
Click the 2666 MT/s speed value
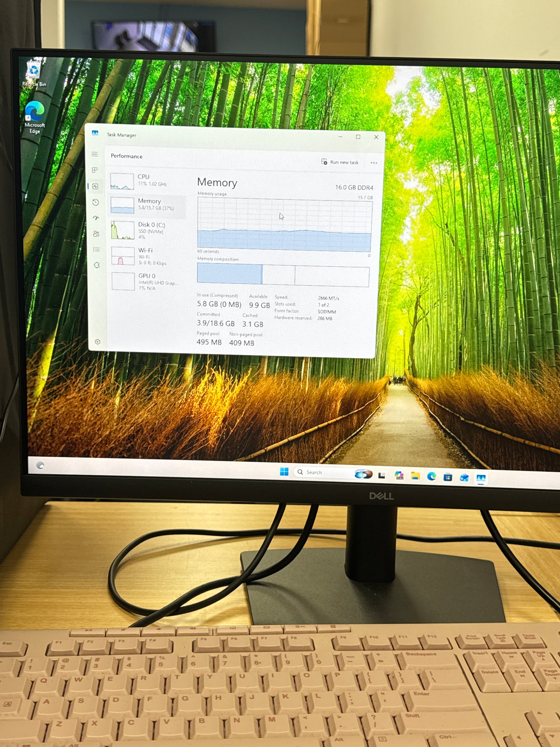[x=329, y=298]
